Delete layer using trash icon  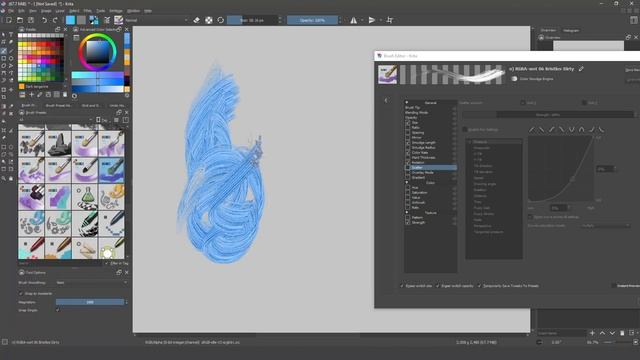pyautogui.click(x=622, y=333)
